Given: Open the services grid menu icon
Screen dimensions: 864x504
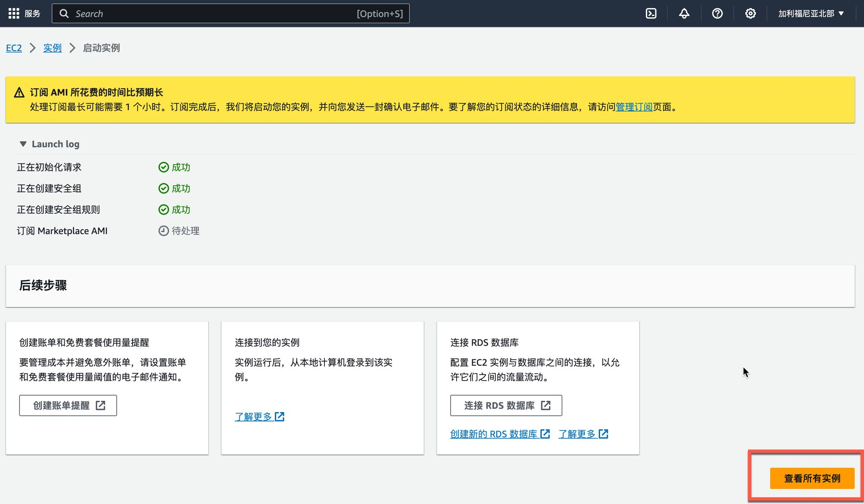Looking at the screenshot, I should click(14, 13).
